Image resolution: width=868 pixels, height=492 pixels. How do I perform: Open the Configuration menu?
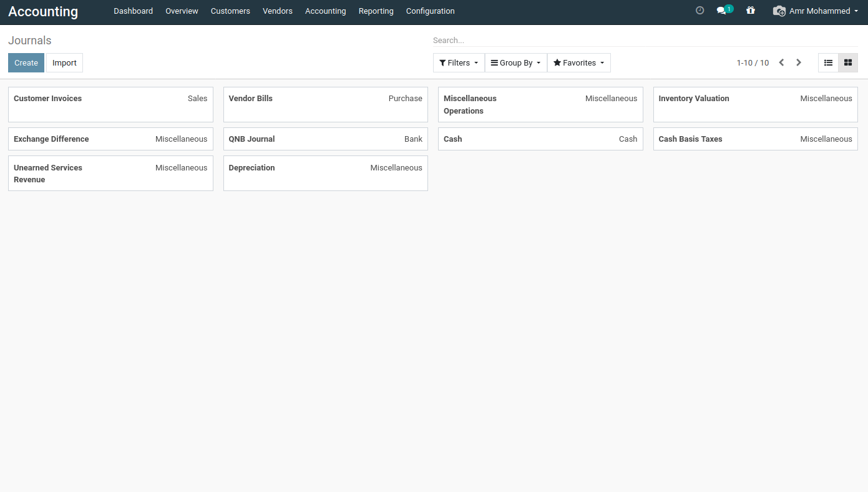(430, 11)
